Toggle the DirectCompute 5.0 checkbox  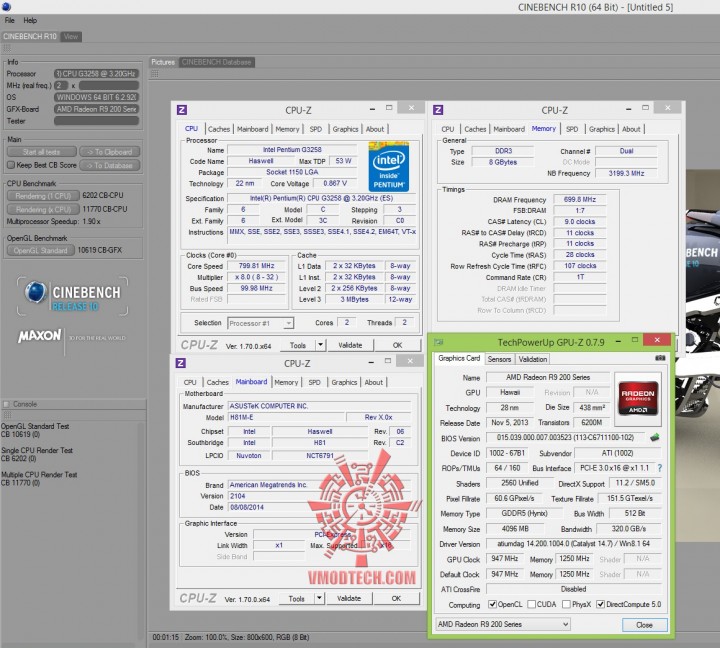click(x=600, y=604)
